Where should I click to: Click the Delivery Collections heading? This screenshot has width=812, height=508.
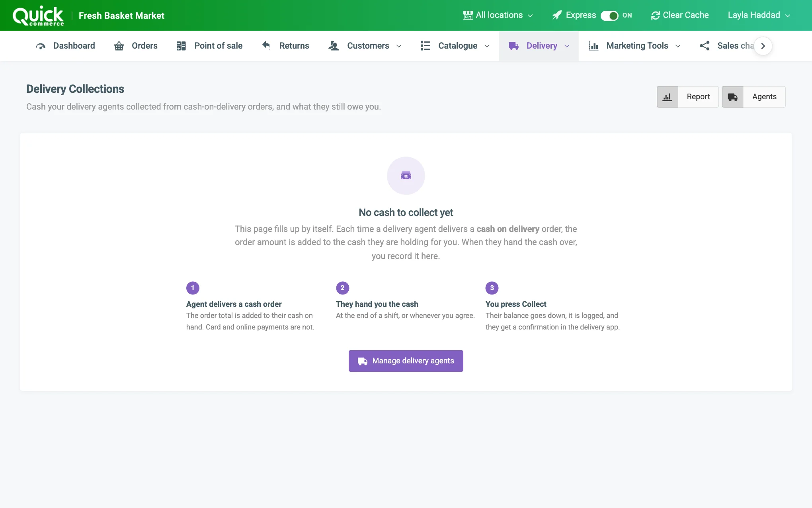tap(75, 89)
